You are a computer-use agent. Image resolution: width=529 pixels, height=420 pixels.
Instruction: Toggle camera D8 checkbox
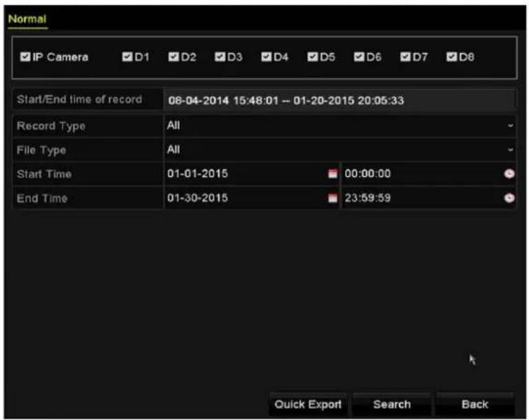tap(451, 56)
